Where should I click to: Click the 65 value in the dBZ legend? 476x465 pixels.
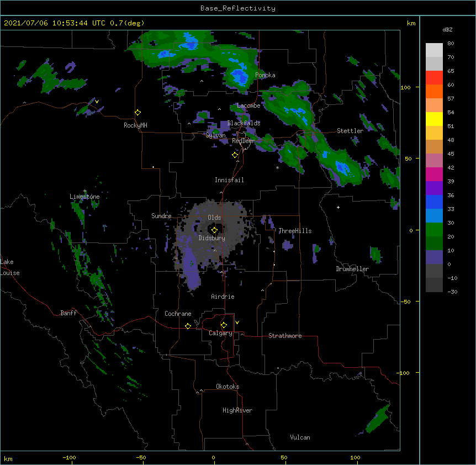pos(451,71)
